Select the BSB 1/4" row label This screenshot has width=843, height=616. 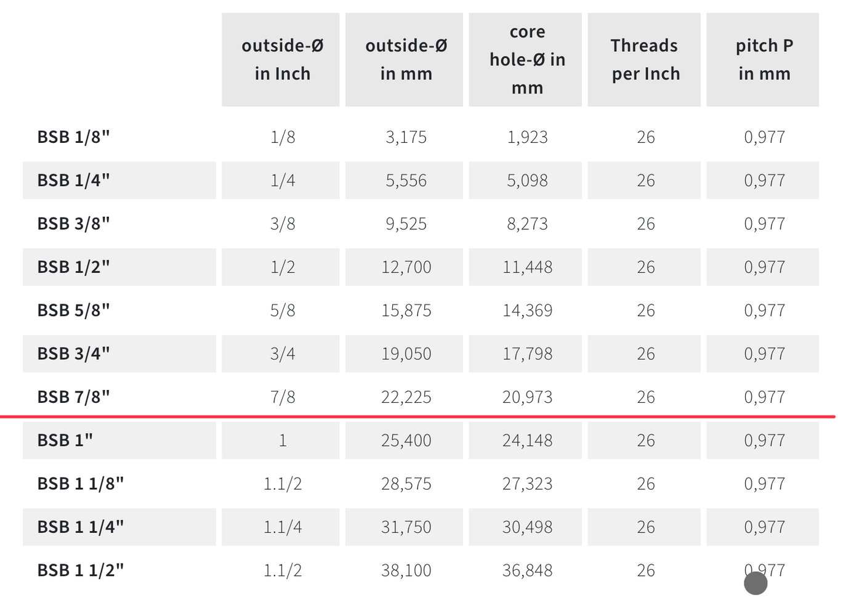click(73, 180)
